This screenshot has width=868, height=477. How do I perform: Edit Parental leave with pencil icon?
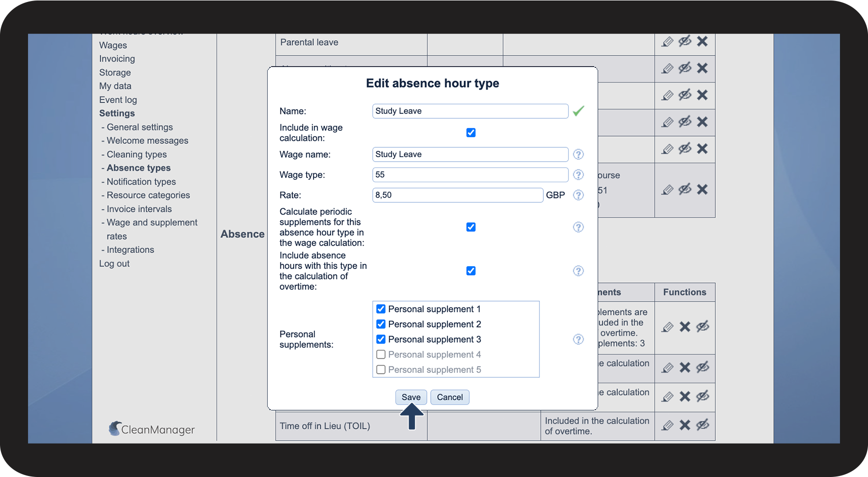pyautogui.click(x=667, y=42)
